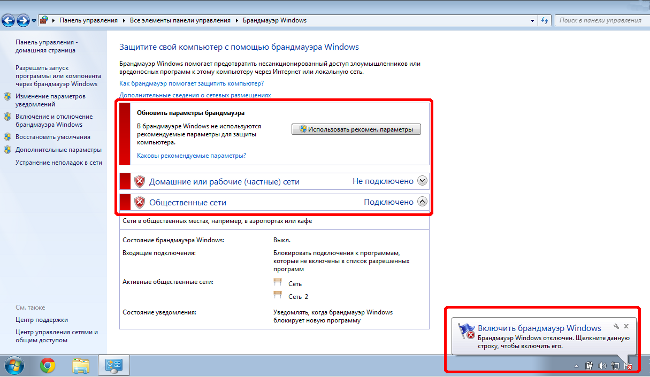Viewport: 650px width, 377px height.
Task: Open the File Explorer taskbar icon
Action: point(81,366)
